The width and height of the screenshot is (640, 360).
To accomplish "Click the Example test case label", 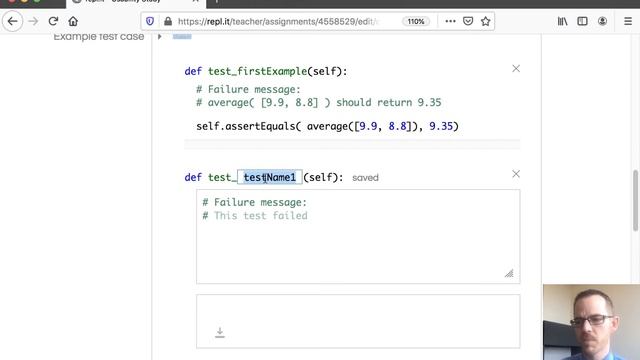I will [99, 36].
